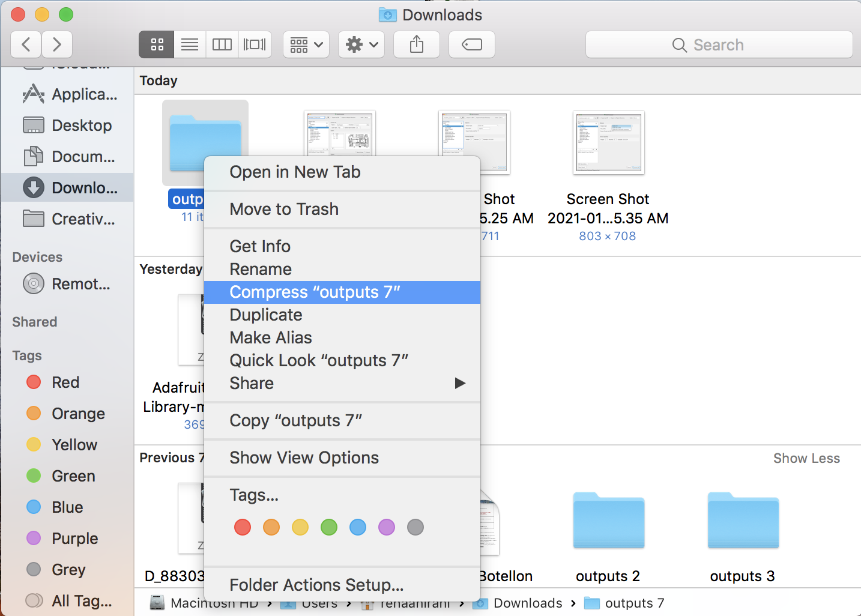Screen dimensions: 861x616
Task: Apply gray tag color in context menu
Action: (x=415, y=527)
